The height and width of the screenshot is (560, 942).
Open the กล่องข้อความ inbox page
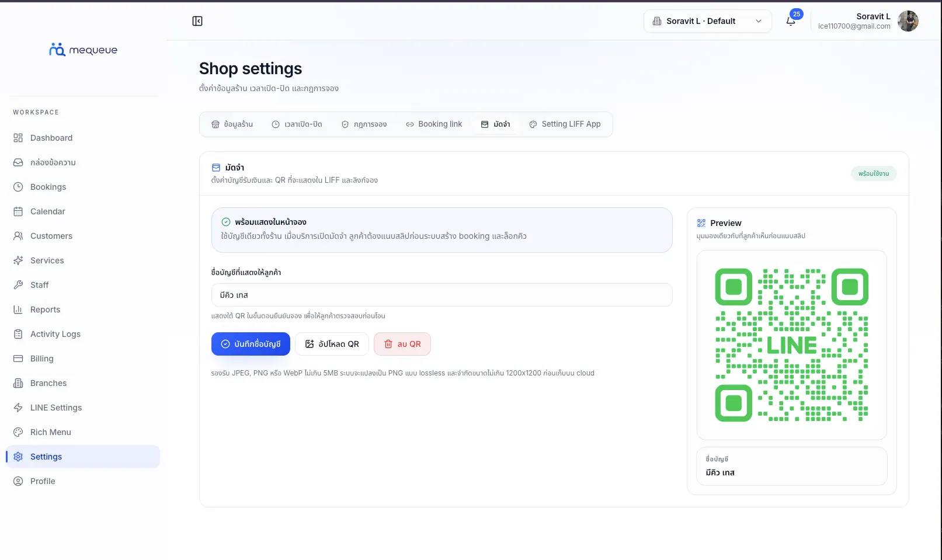click(x=83, y=162)
